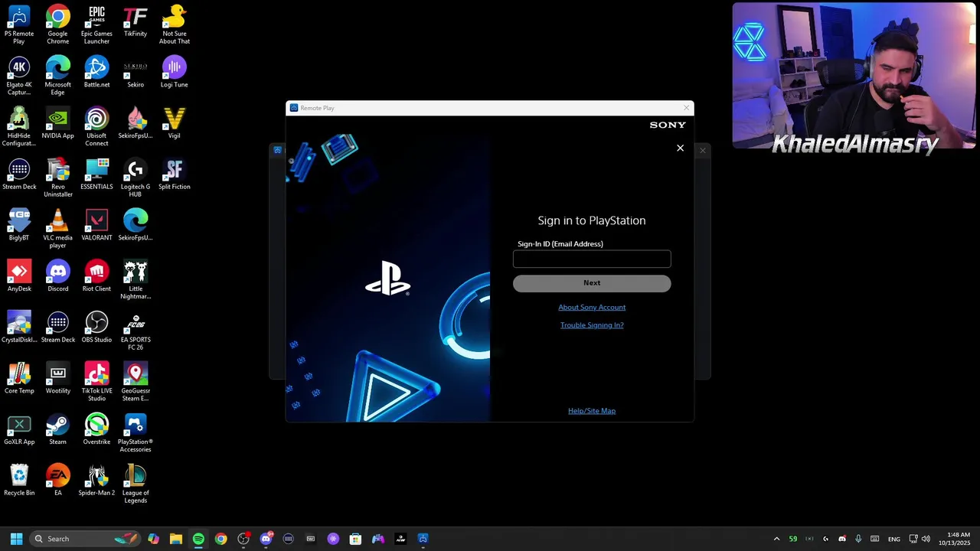The width and height of the screenshot is (980, 551).
Task: Open the About Sony Account link
Action: (592, 308)
